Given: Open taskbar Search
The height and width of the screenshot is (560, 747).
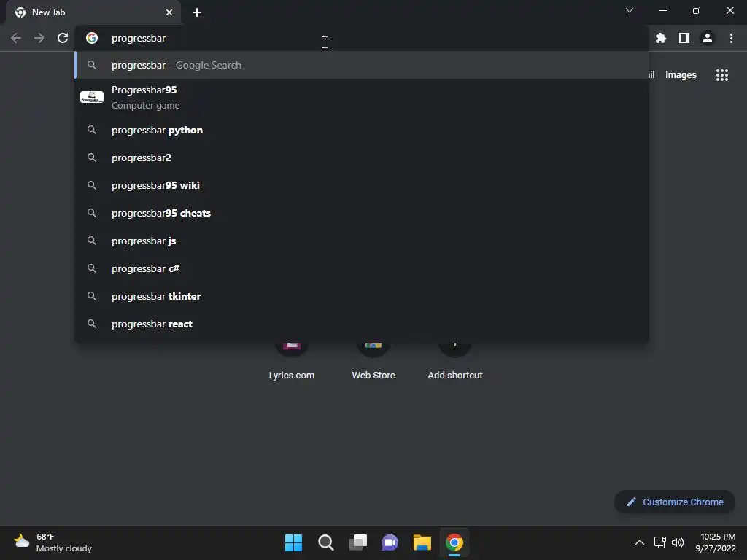Looking at the screenshot, I should pos(326,542).
